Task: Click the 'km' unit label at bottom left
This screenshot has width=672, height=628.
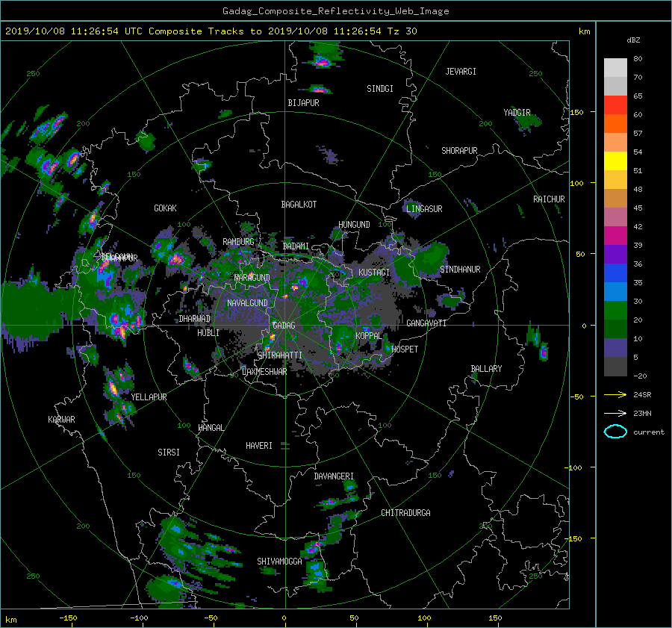Action: pos(10,620)
